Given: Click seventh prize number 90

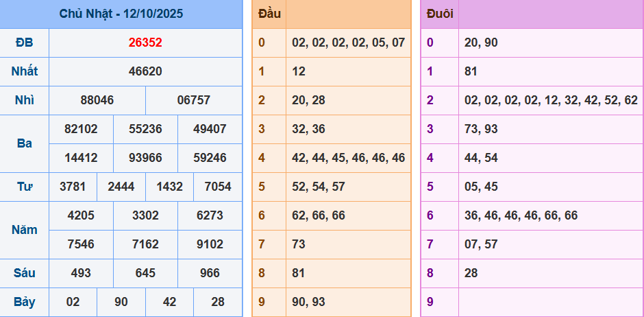Looking at the screenshot, I should [x=121, y=302].
